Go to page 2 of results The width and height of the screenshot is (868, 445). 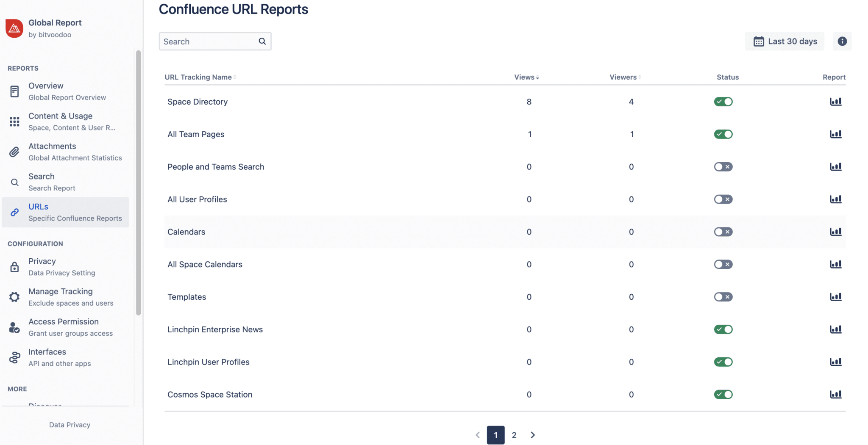click(514, 435)
